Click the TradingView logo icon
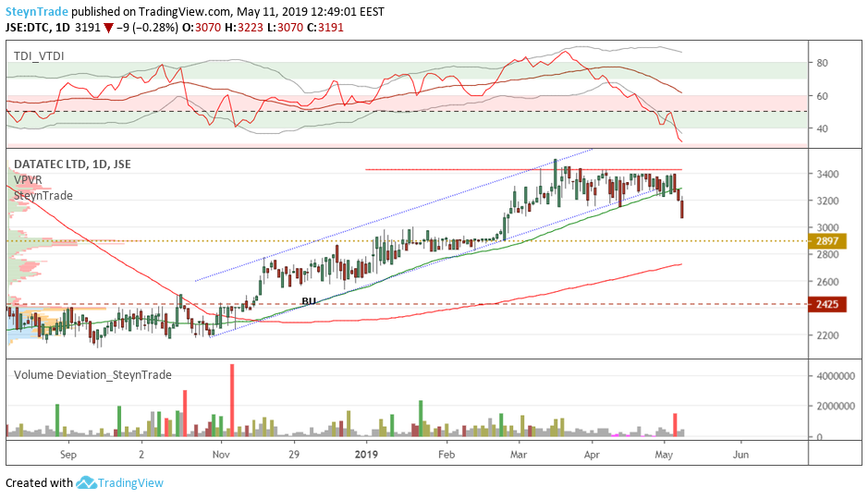The height and width of the screenshot is (499, 868). tap(86, 483)
